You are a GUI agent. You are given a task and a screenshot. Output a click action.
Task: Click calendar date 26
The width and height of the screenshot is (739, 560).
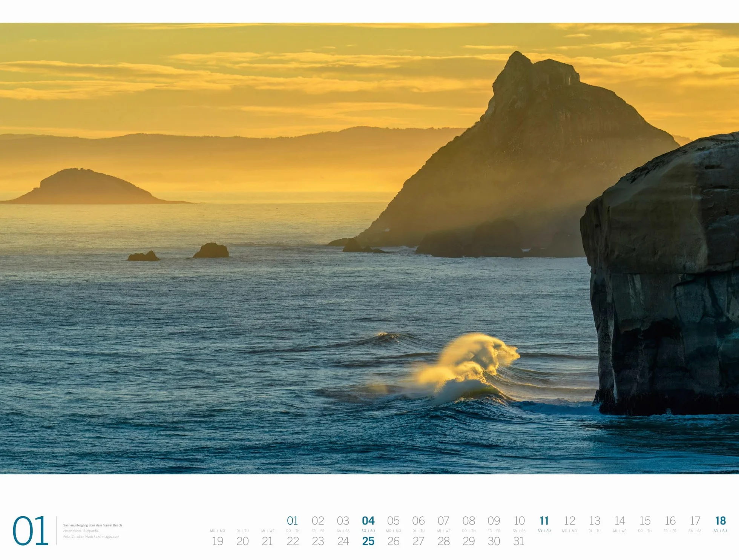tap(393, 541)
